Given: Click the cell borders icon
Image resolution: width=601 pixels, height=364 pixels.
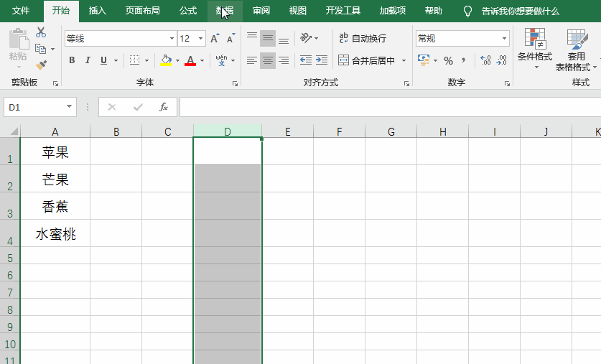Looking at the screenshot, I should point(134,60).
